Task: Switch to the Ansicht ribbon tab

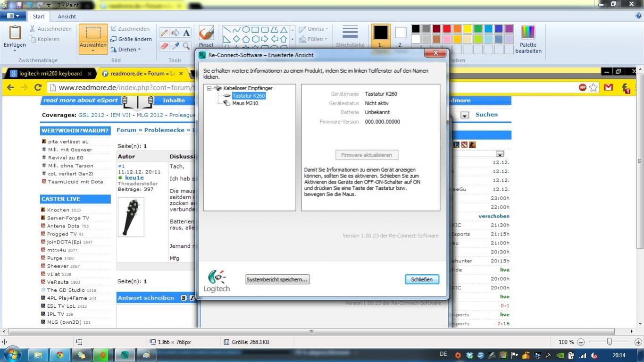Action: 67,16
